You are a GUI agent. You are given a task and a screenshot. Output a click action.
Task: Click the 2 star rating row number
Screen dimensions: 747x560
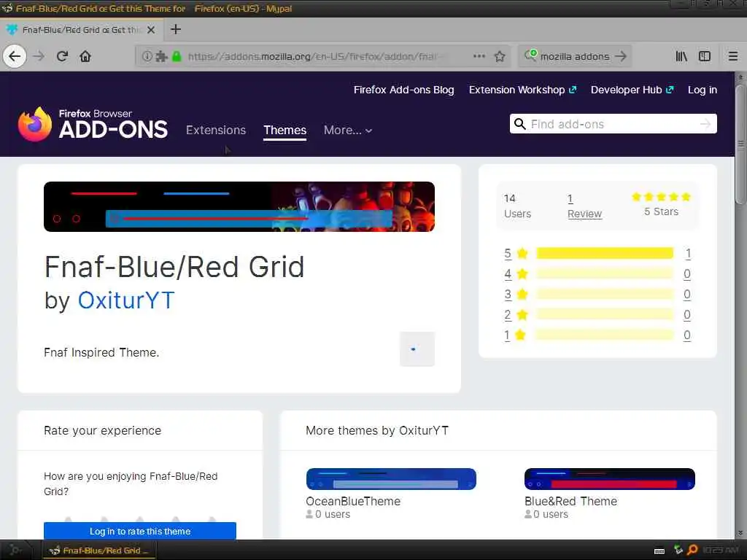[x=508, y=315]
